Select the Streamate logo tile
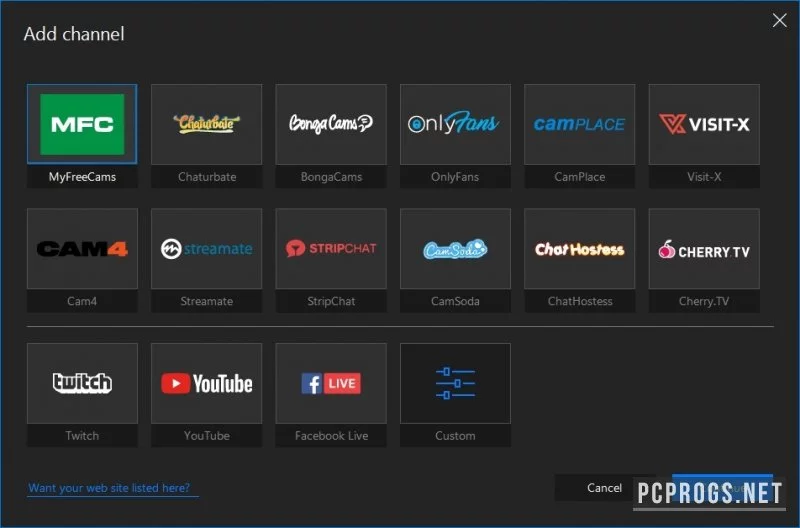 click(x=207, y=248)
